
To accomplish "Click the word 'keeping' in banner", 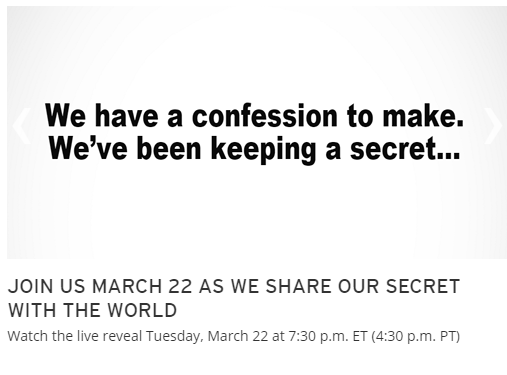I will [x=263, y=150].
